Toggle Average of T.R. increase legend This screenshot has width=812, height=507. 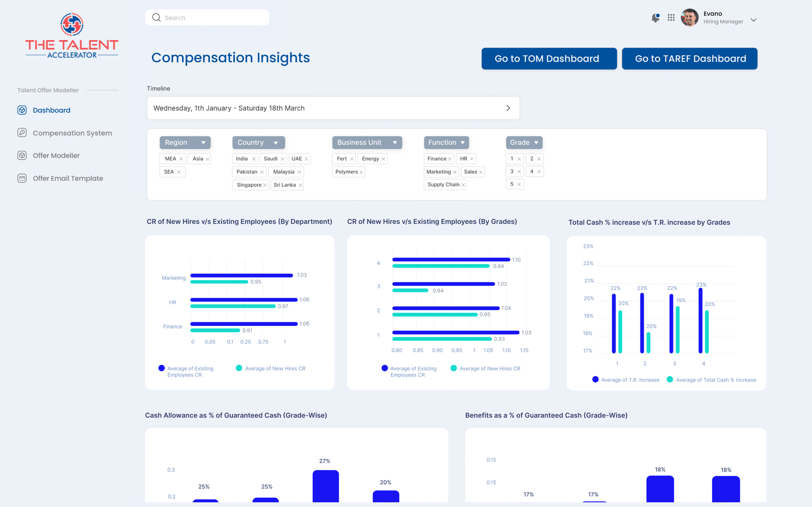coord(626,380)
